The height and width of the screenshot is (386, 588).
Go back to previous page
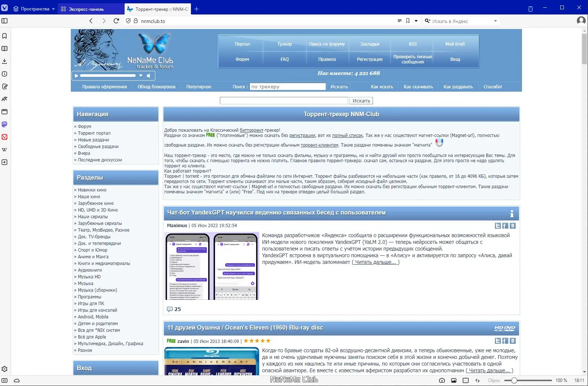[91, 21]
